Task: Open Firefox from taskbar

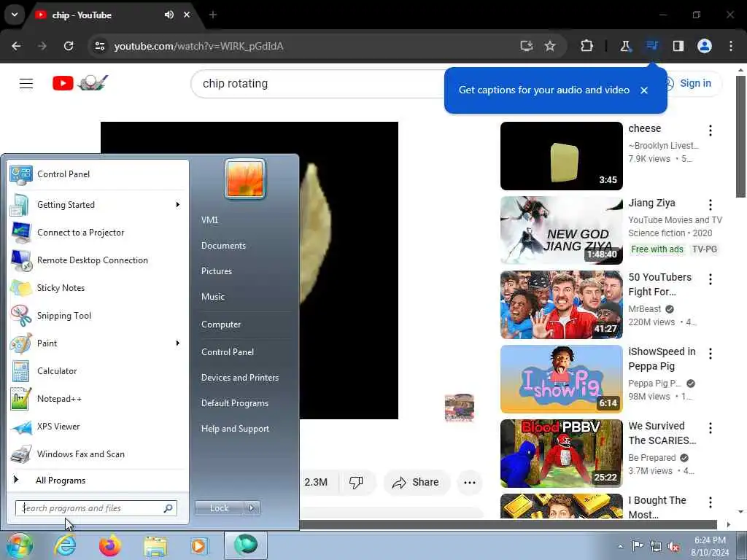Action: click(x=109, y=545)
